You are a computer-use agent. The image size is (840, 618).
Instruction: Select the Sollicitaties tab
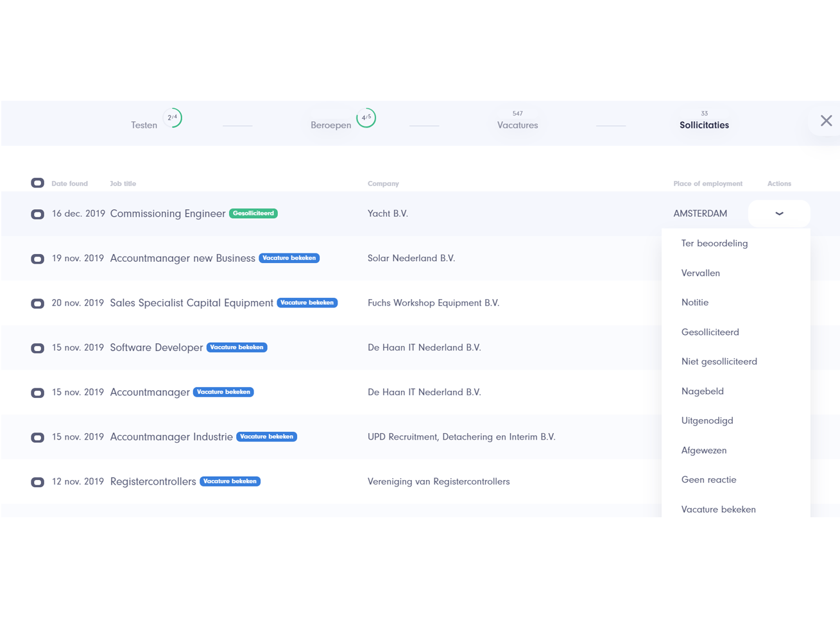coord(704,125)
